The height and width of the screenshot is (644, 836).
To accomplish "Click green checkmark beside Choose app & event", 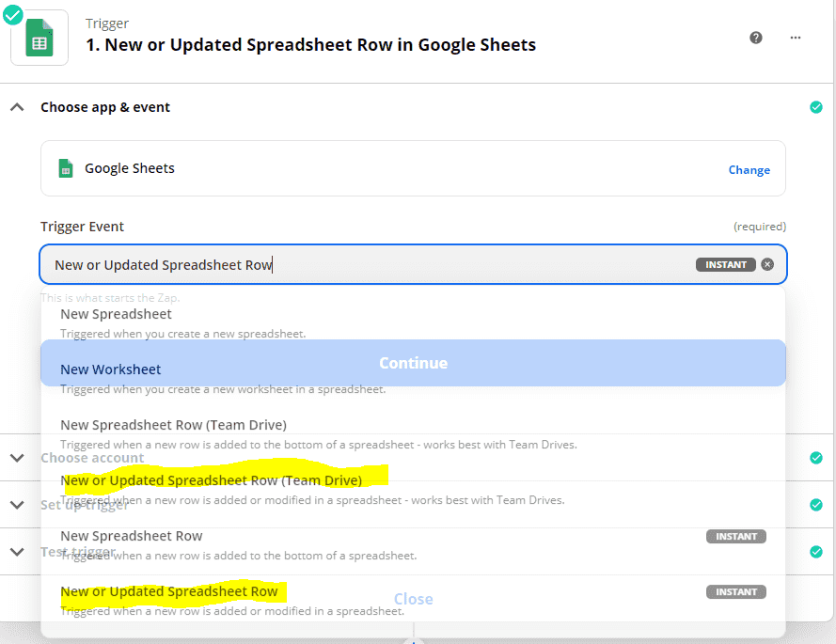I will coord(816,107).
